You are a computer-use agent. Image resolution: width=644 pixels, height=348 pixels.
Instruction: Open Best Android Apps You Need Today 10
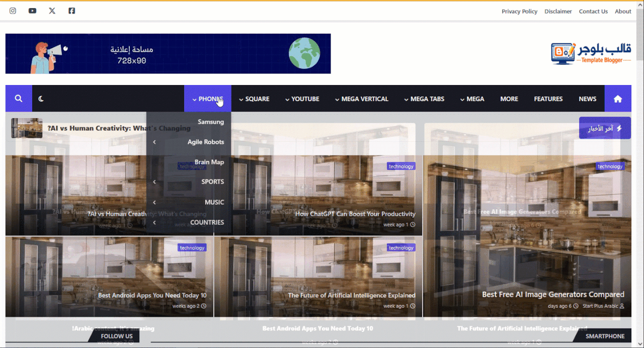[x=152, y=295]
